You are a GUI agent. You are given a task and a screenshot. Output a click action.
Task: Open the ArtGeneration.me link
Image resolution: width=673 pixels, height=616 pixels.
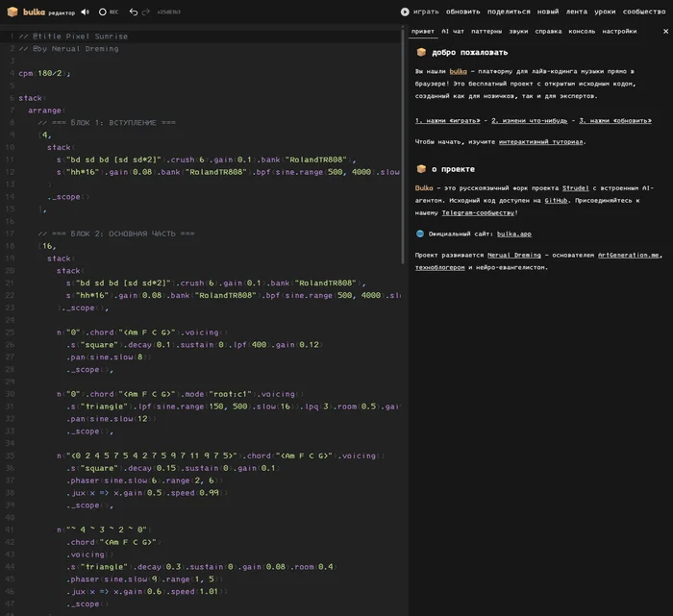(629, 255)
